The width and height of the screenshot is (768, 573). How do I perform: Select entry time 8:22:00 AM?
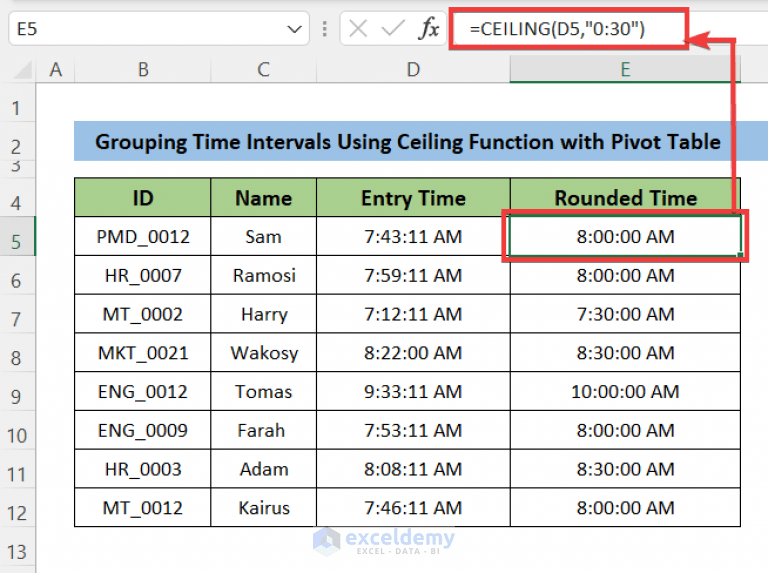click(413, 353)
